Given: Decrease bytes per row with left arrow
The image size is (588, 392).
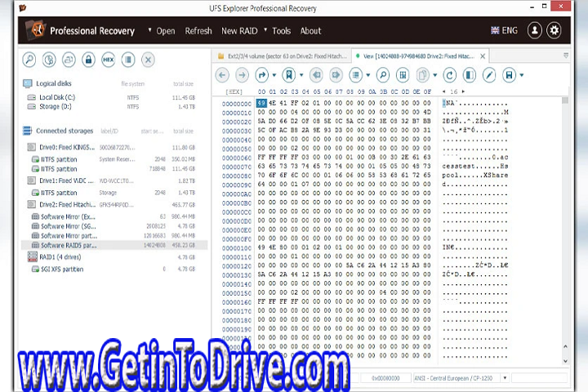Looking at the screenshot, I should tap(444, 91).
